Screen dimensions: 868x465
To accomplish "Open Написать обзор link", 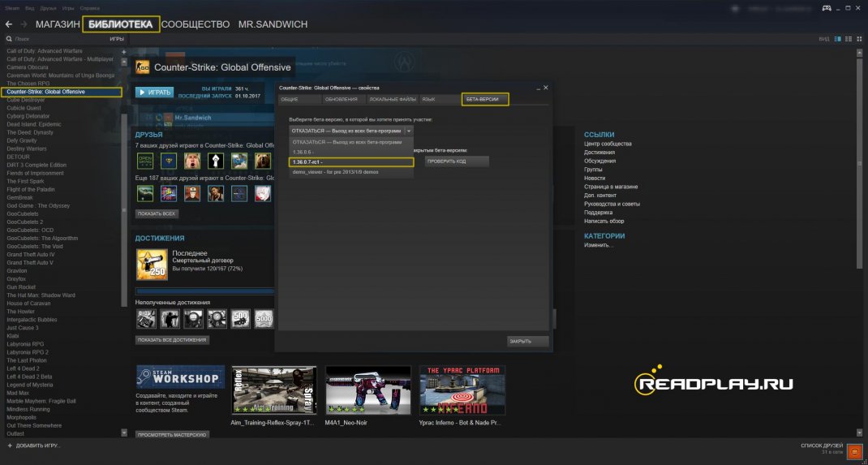I will tap(604, 221).
